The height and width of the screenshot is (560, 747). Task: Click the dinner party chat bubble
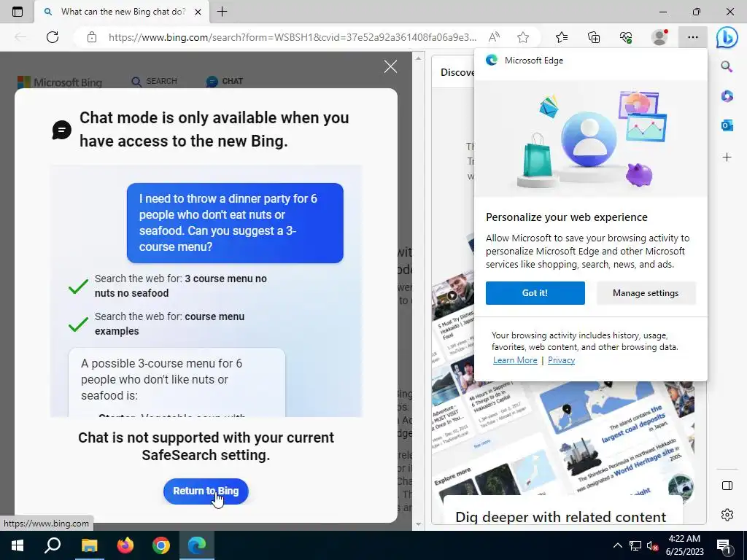(x=235, y=223)
